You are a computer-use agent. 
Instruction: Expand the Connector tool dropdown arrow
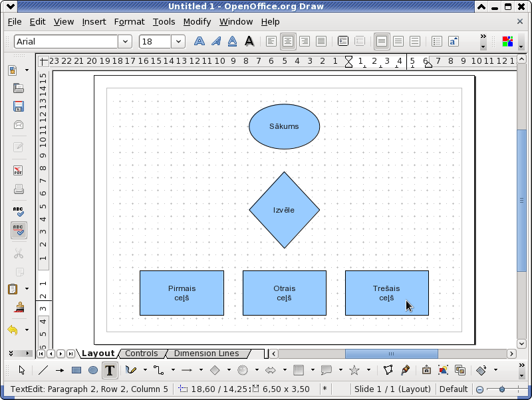[x=173, y=370]
